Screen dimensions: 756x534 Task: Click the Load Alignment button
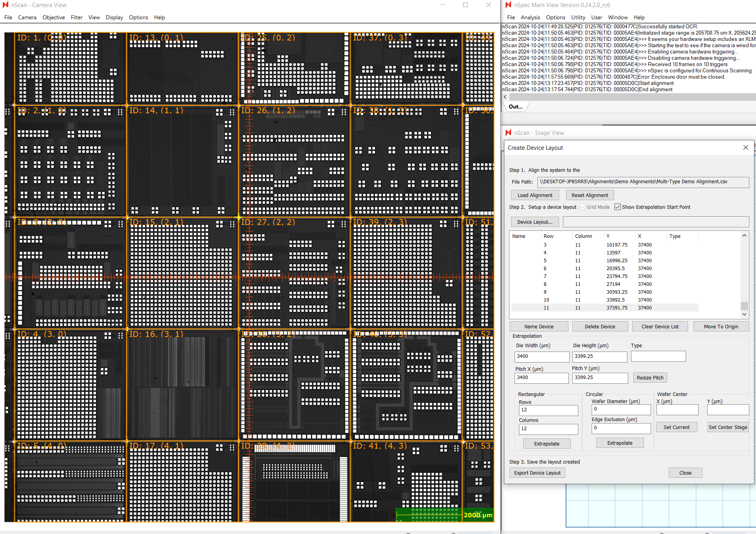pos(535,195)
